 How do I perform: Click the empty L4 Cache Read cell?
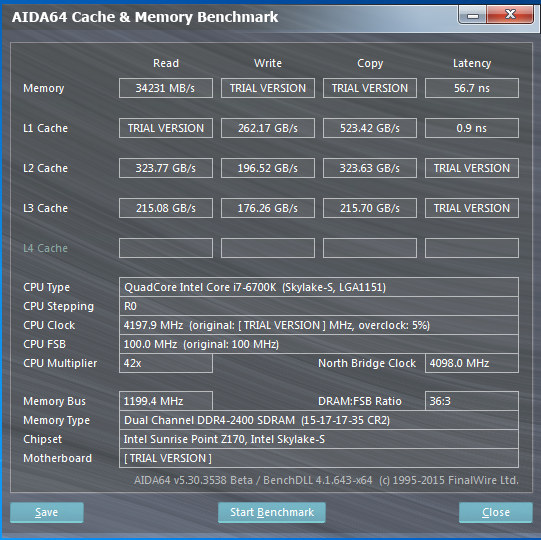tap(166, 248)
